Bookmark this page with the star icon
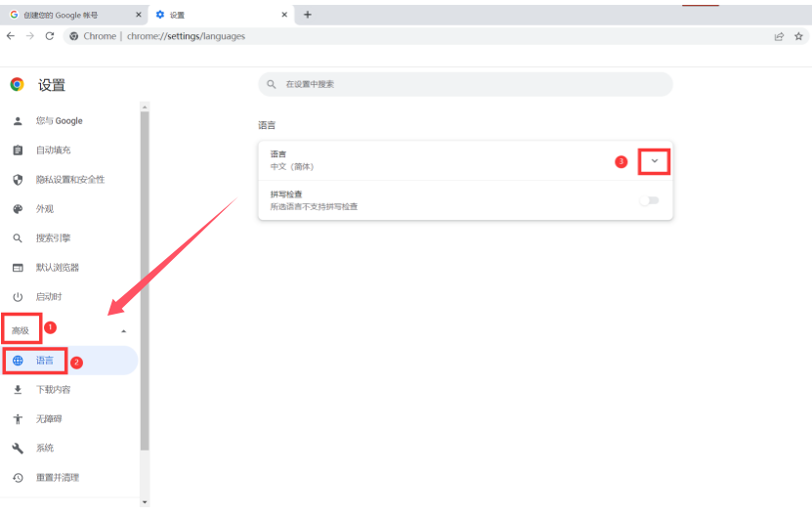Viewport: 812px width, 515px height. pos(799,36)
